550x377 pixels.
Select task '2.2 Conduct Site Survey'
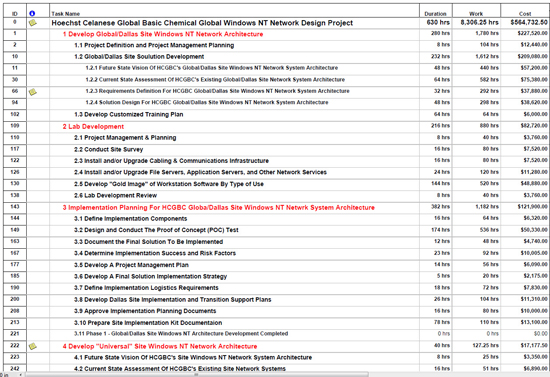coord(109,149)
